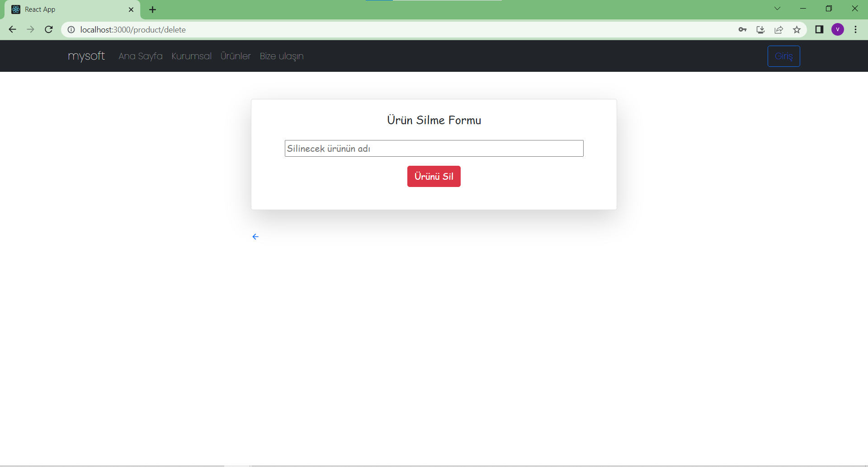Open the Ana Sayfa link
This screenshot has width=868, height=467.
141,56
